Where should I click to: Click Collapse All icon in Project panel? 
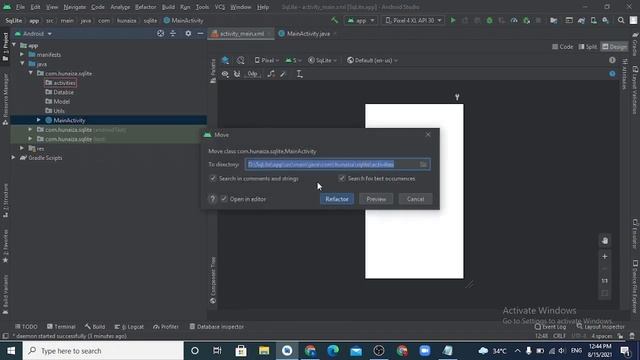pyautogui.click(x=173, y=33)
